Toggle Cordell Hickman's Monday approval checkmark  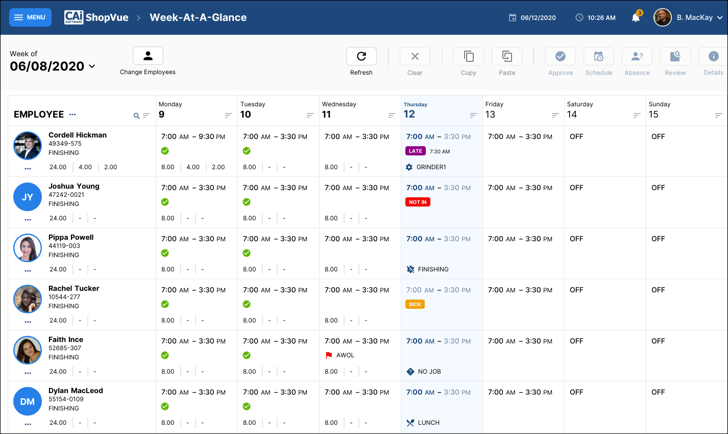pyautogui.click(x=165, y=151)
